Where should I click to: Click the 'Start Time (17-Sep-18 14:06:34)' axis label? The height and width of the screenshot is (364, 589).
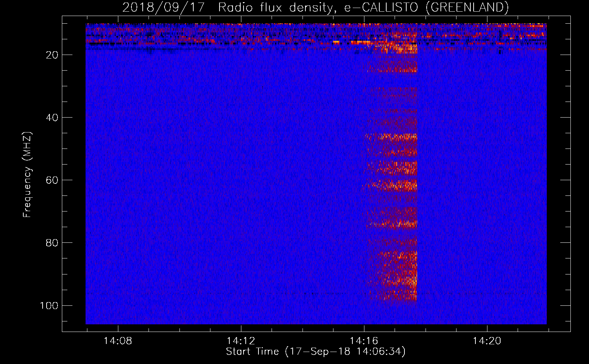coord(316,352)
